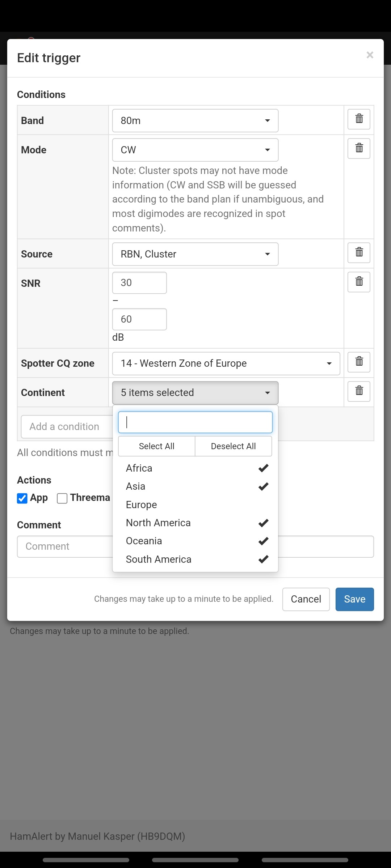Remove the Spotter CQ zone condition

tap(358, 362)
